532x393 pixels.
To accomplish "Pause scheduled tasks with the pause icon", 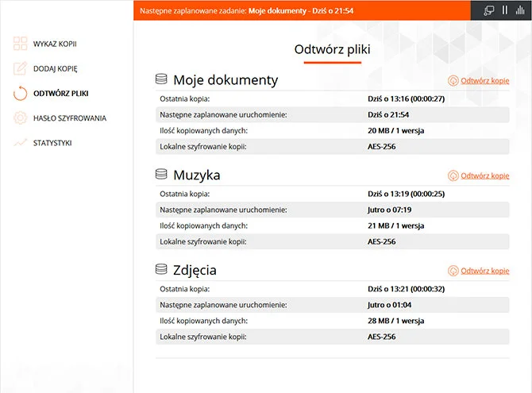I will (504, 10).
